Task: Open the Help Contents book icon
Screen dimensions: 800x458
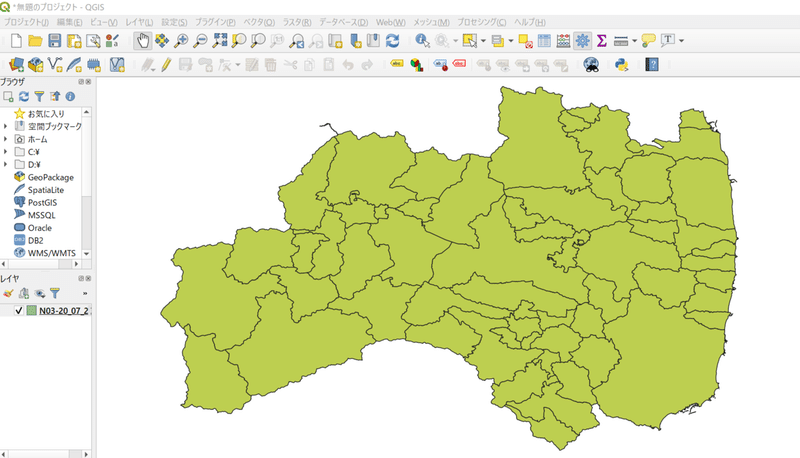Action: 652,65
